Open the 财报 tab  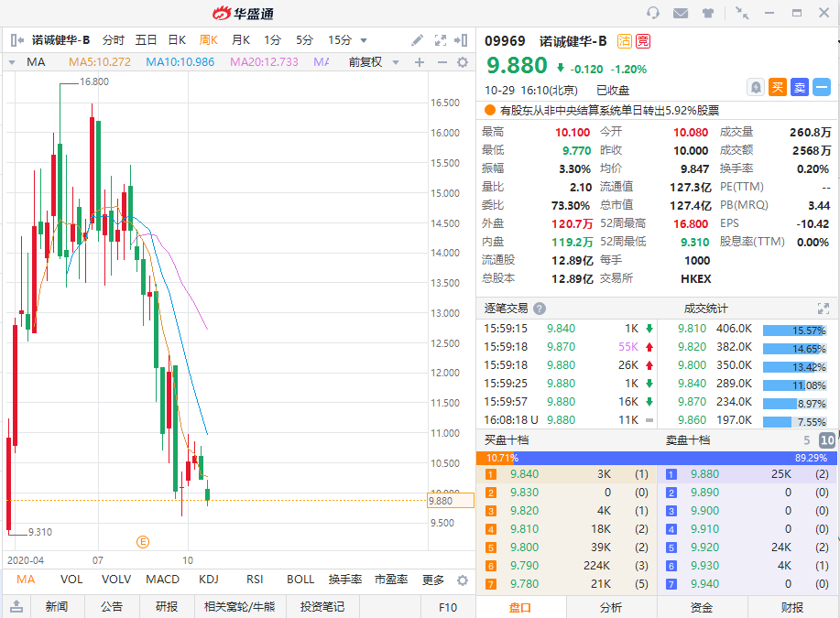coord(792,607)
